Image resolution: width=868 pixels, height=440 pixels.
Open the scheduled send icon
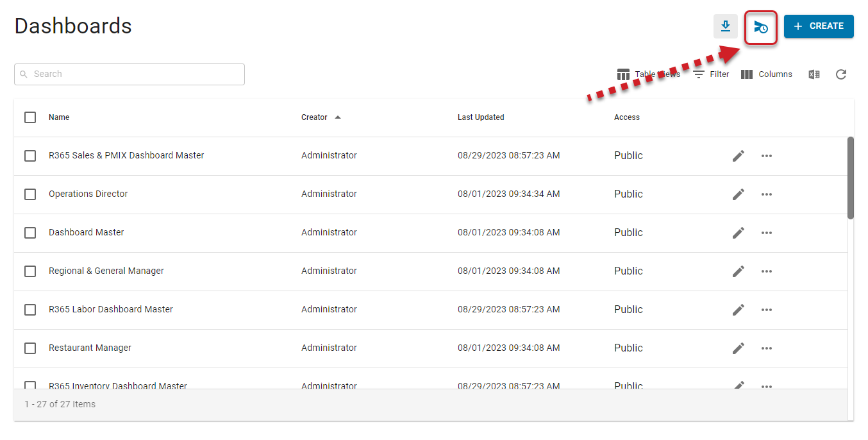(761, 27)
